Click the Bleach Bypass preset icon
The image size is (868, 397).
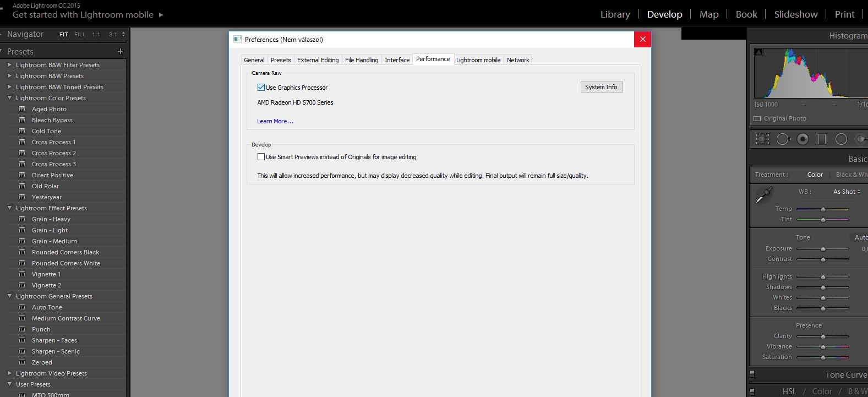22,120
